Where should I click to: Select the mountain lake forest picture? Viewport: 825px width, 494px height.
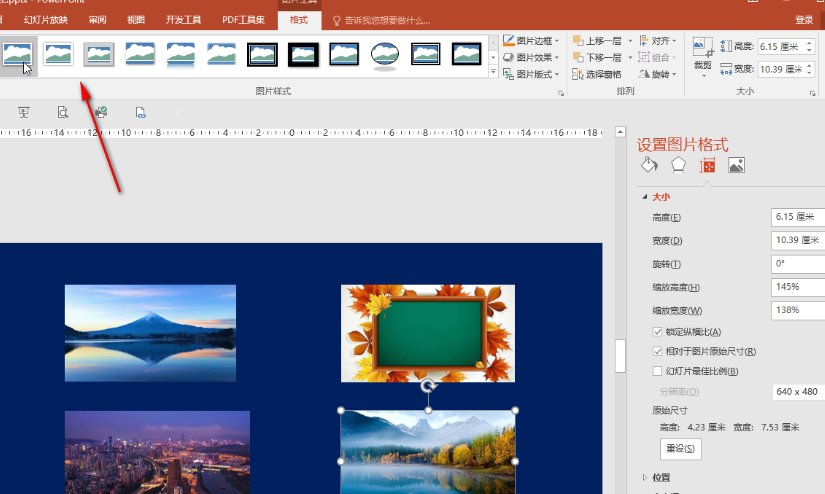(428, 452)
